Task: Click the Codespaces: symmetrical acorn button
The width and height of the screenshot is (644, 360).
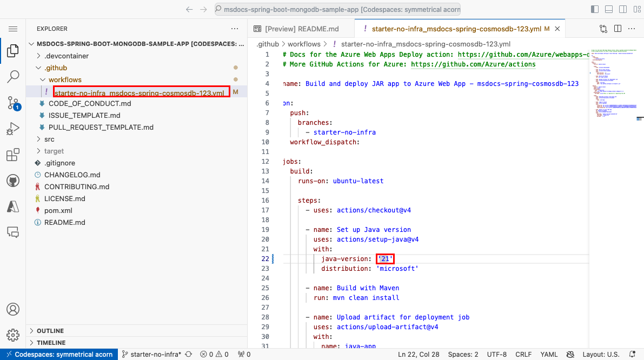Action: tap(58, 354)
